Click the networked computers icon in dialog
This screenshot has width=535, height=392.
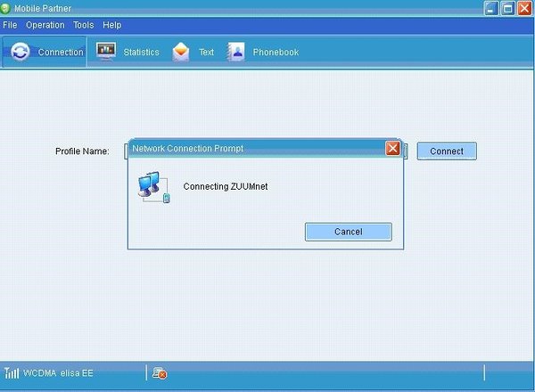point(152,187)
